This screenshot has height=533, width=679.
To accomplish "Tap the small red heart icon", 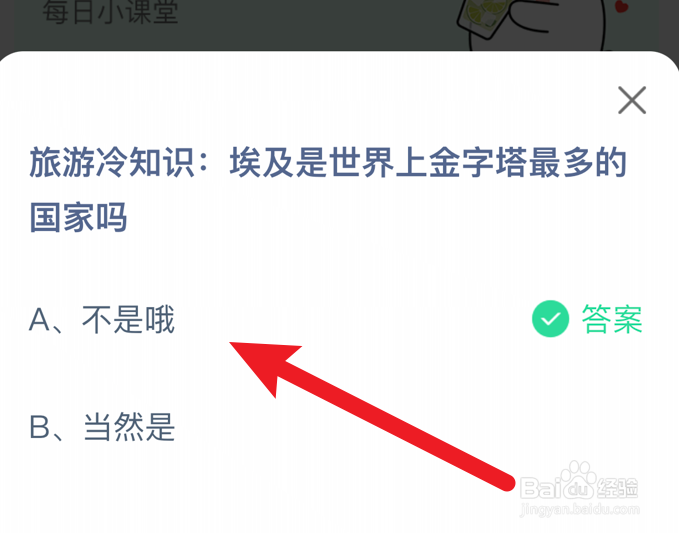I will tap(622, 6).
